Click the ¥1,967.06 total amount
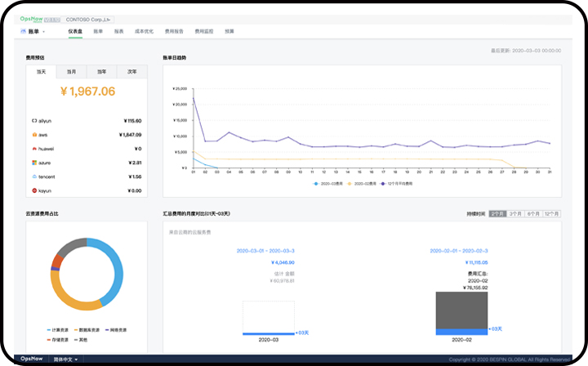 87,91
